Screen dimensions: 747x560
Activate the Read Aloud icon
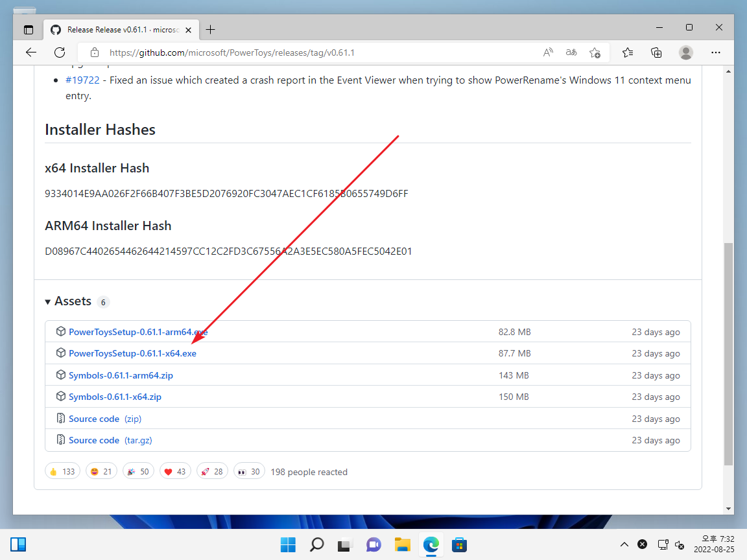(x=548, y=52)
